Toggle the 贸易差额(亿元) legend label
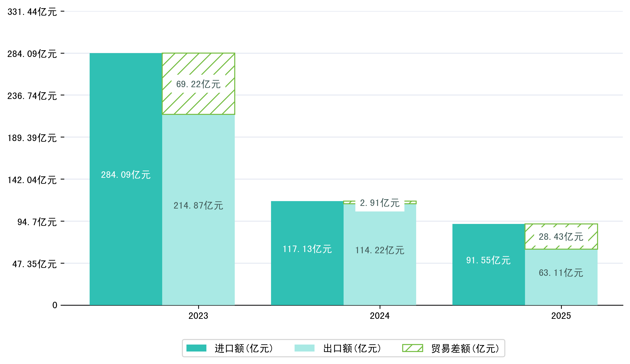 pyautogui.click(x=465, y=348)
